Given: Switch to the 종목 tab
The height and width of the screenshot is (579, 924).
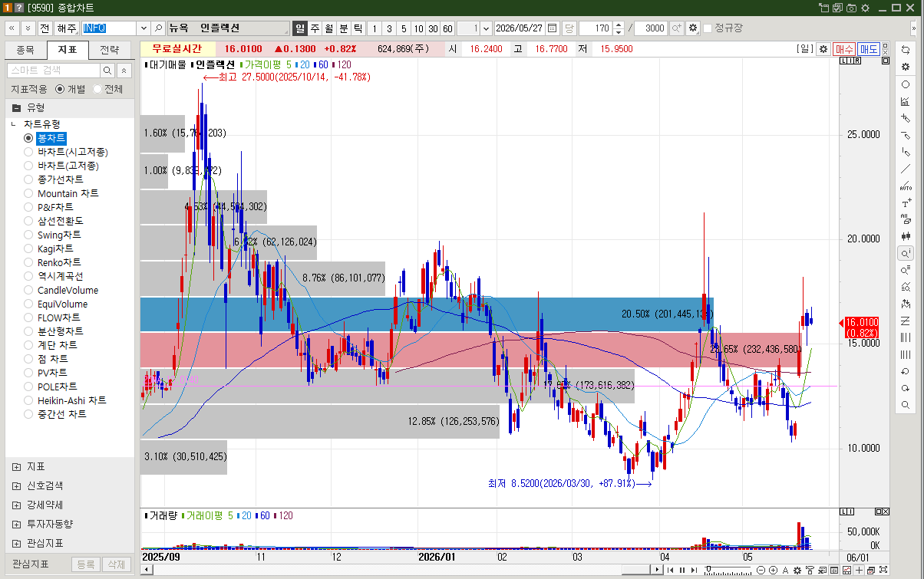Looking at the screenshot, I should pos(25,50).
